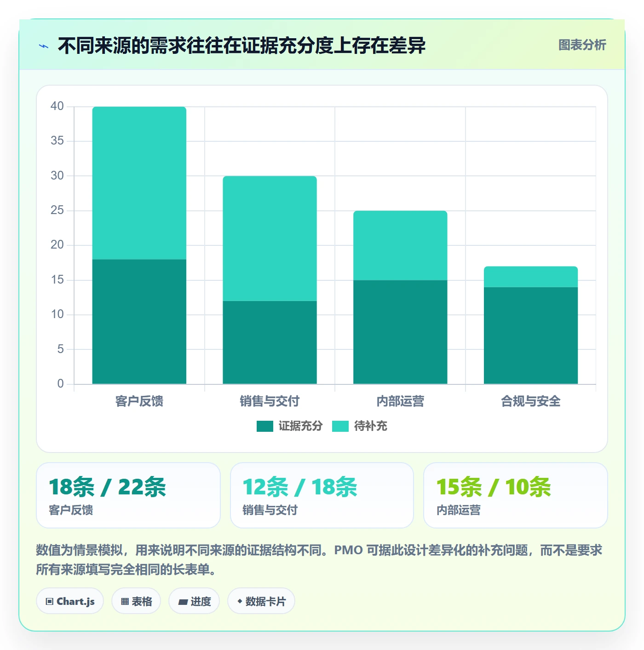
Task: Open the 12条 / 18条 销售与交付 data card
Action: (322, 495)
